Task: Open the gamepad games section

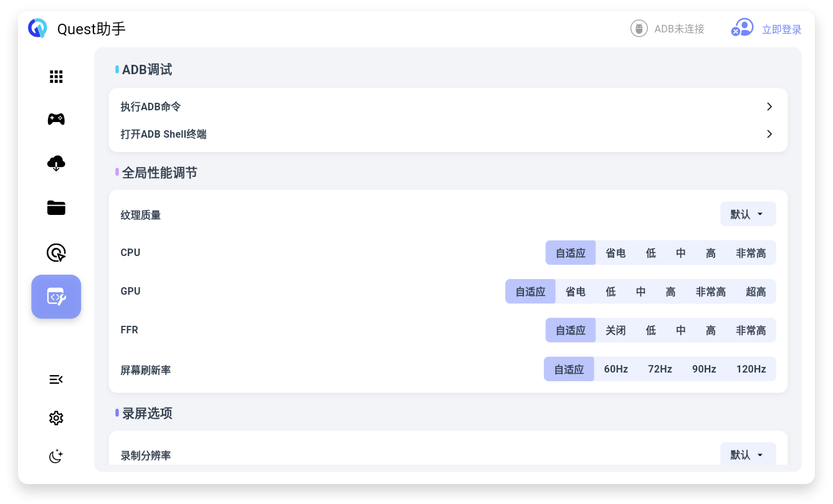Action: click(56, 119)
